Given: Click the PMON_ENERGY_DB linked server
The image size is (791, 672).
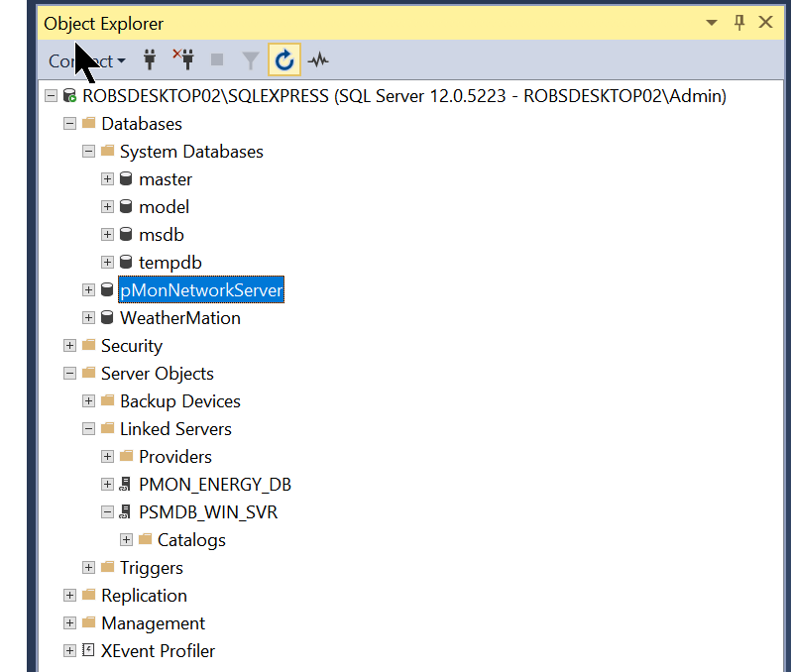Looking at the screenshot, I should [x=214, y=485].
